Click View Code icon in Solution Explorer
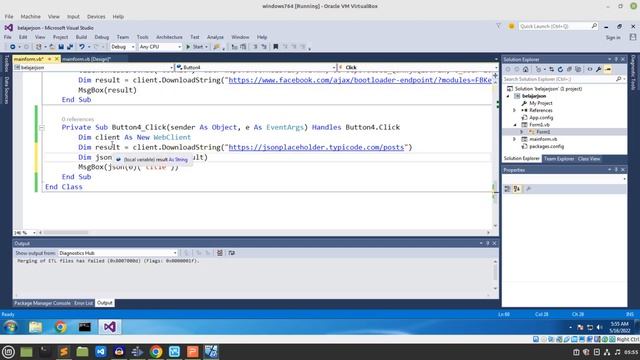The height and width of the screenshot is (360, 640). pos(590,69)
